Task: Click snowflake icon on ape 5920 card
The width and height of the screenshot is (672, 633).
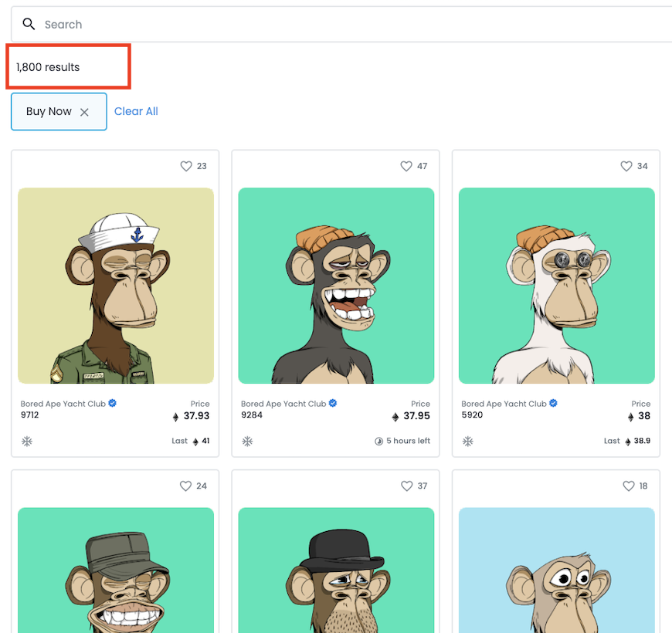Action: [468, 442]
